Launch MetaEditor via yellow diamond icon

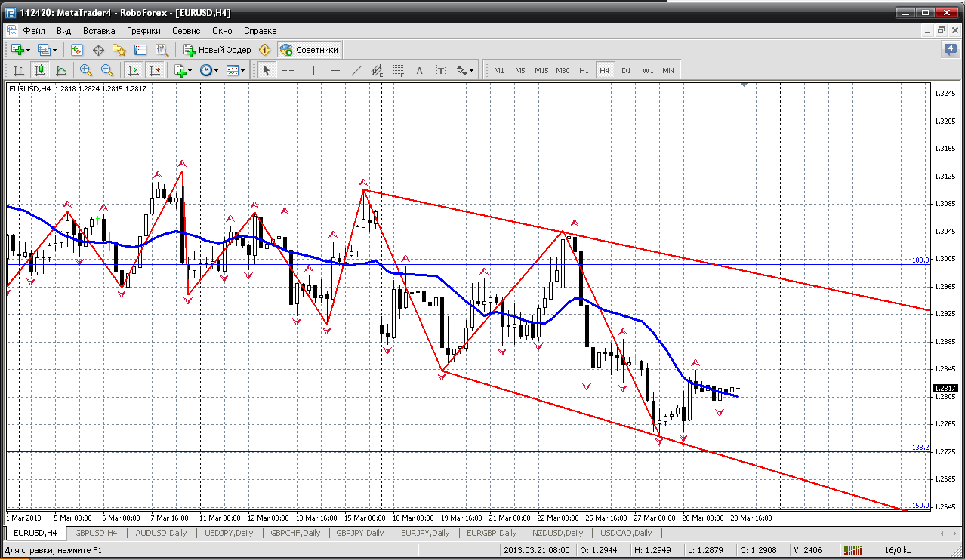(x=265, y=50)
